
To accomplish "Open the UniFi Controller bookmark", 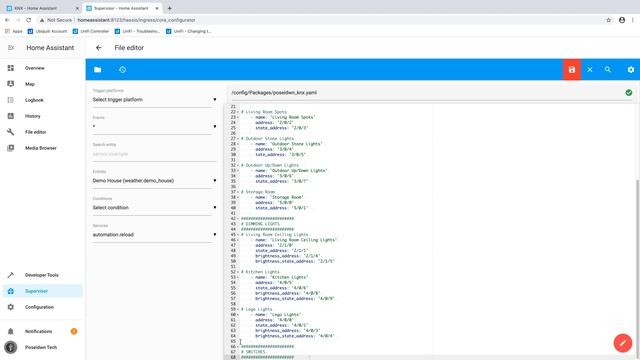I will [x=91, y=31].
